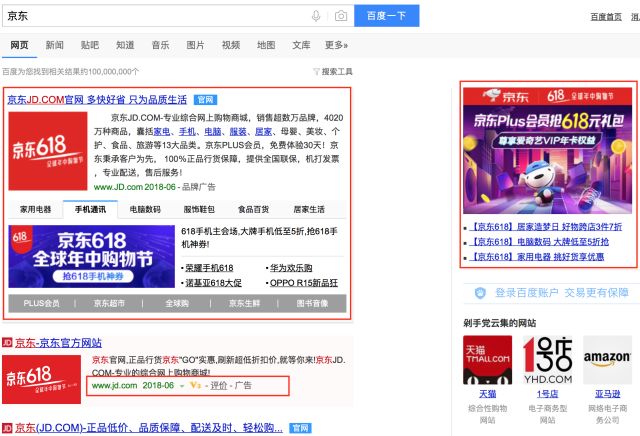Click the shield icon beside 登录百度账户

(480, 293)
